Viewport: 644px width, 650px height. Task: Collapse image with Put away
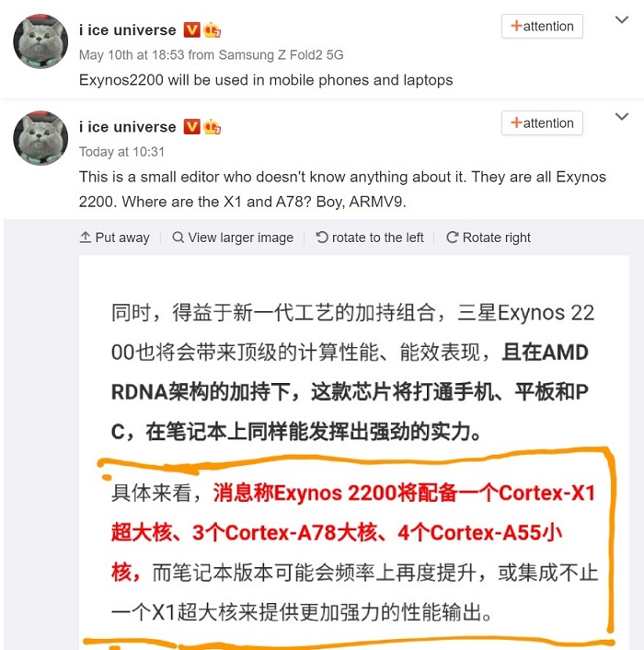click(x=114, y=238)
